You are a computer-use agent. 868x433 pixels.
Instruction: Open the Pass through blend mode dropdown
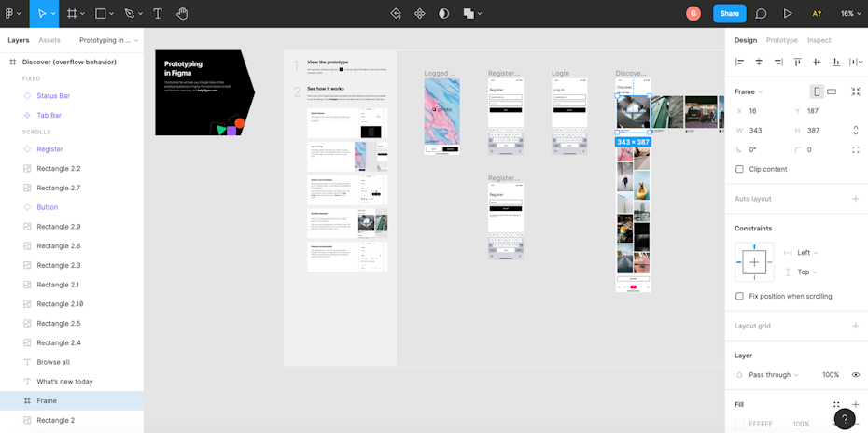773,375
